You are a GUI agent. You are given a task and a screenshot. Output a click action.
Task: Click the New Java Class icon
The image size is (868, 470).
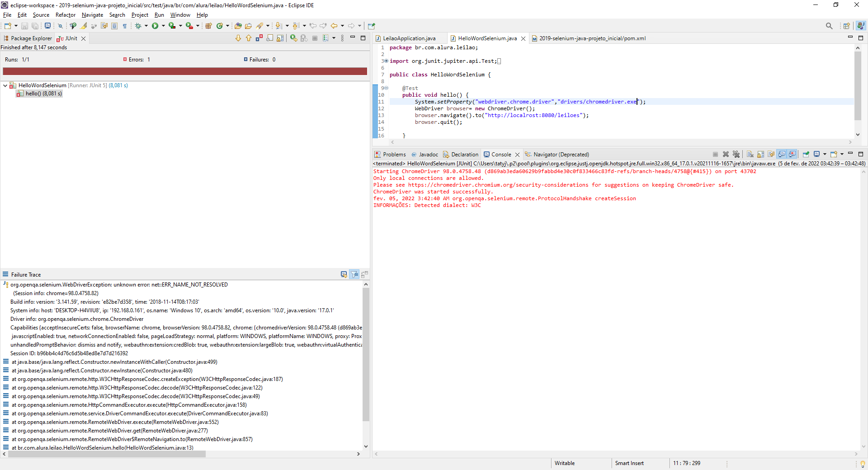(220, 26)
